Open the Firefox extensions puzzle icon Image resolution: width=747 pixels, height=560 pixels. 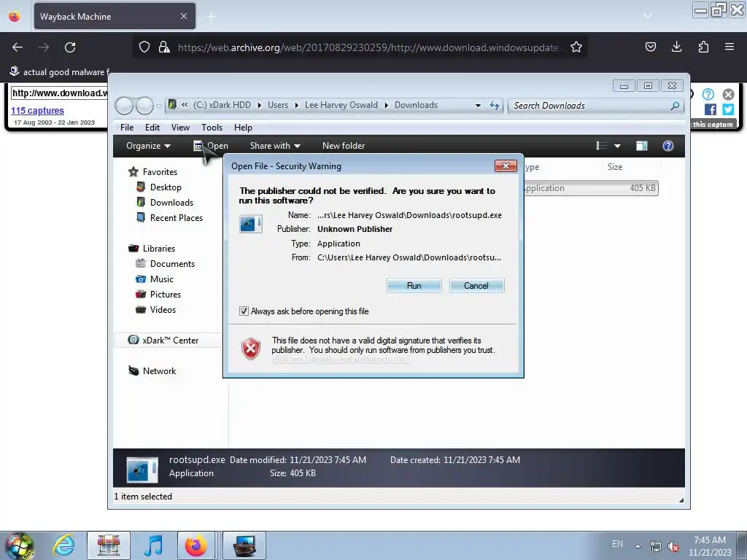point(703,47)
